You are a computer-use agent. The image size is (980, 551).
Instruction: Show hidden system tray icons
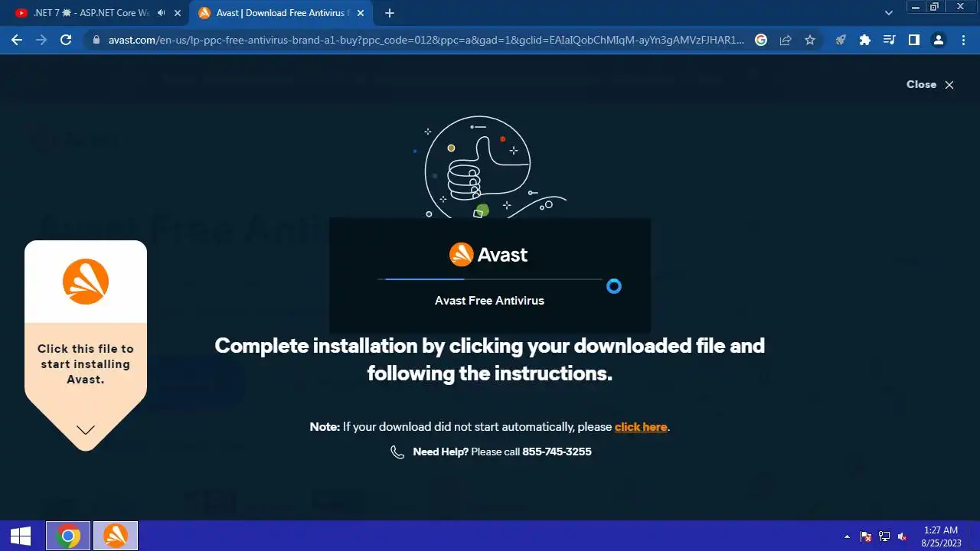(x=847, y=536)
